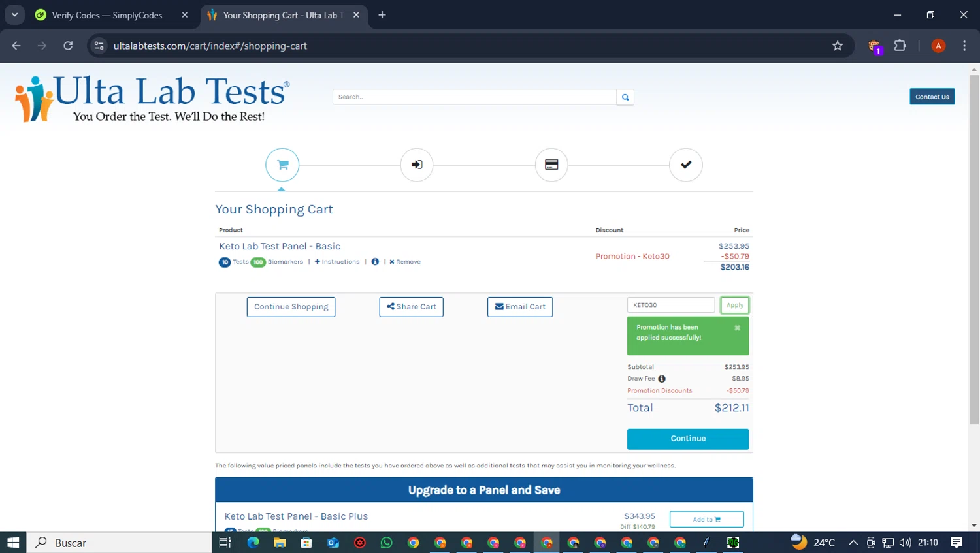Click the Draw Fee info icon
Viewport: 980px width, 553px height.
662,379
